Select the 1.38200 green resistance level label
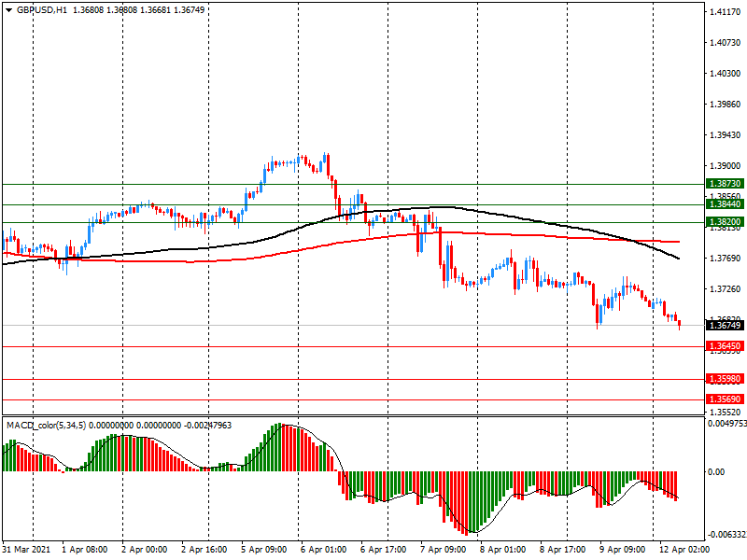Viewport: 747px width, 560px height. point(725,222)
